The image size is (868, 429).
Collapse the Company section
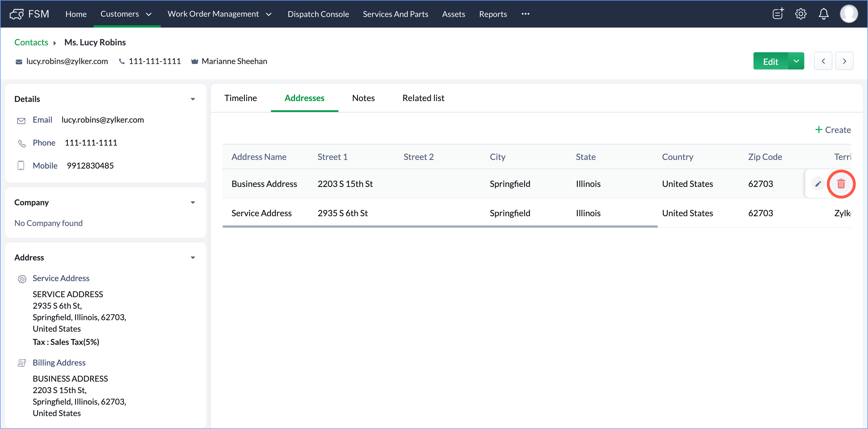pos(193,202)
